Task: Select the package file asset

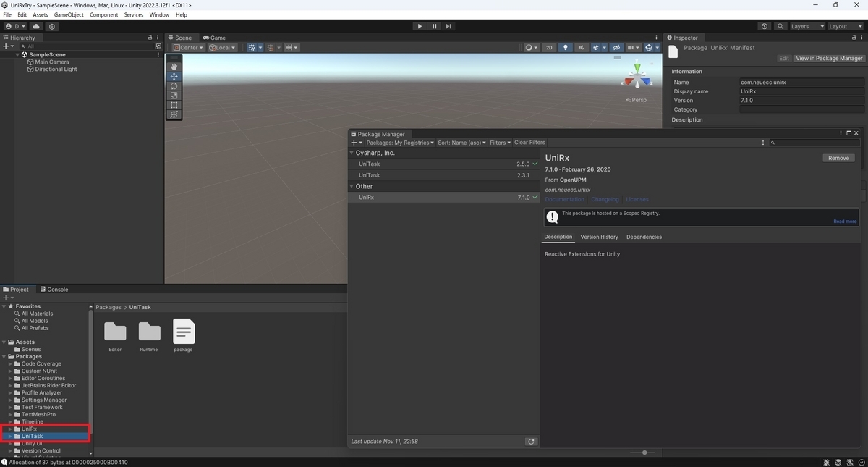Action: click(x=184, y=335)
